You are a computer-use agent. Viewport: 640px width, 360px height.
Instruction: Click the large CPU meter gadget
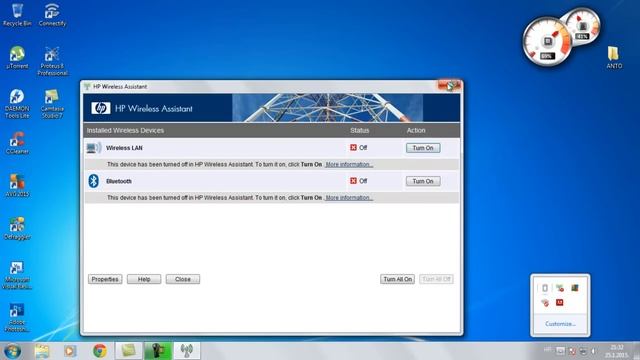point(547,42)
